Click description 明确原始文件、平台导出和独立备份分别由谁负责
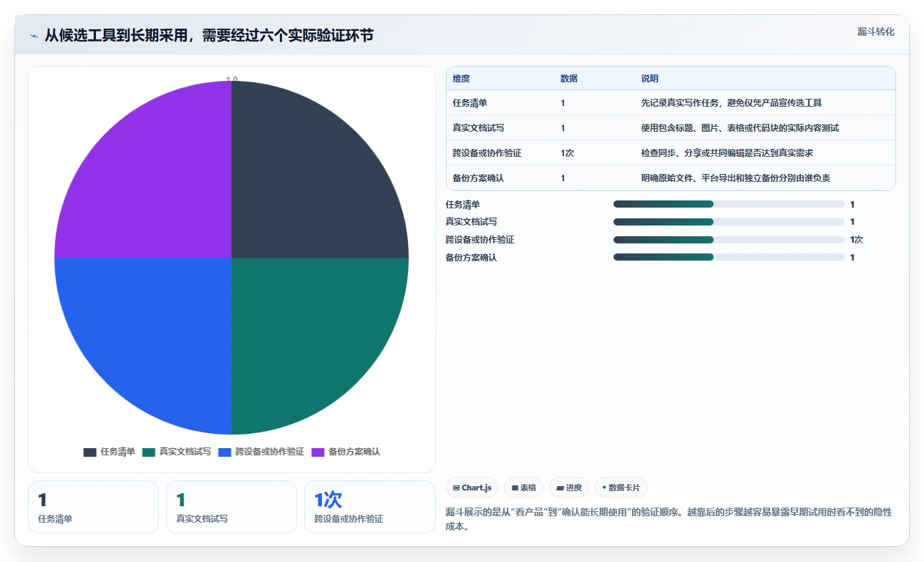Image resolution: width=924 pixels, height=562 pixels. click(736, 178)
